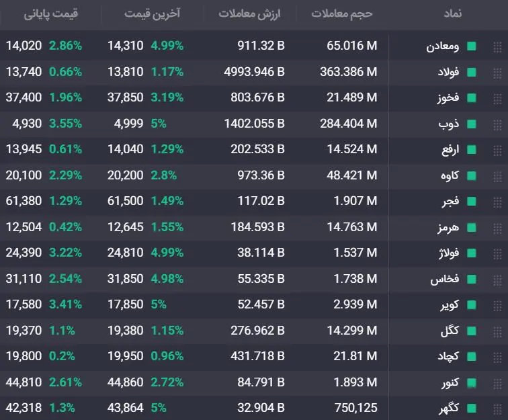
Task: Click last price change 4.98%
Action: click(x=167, y=279)
